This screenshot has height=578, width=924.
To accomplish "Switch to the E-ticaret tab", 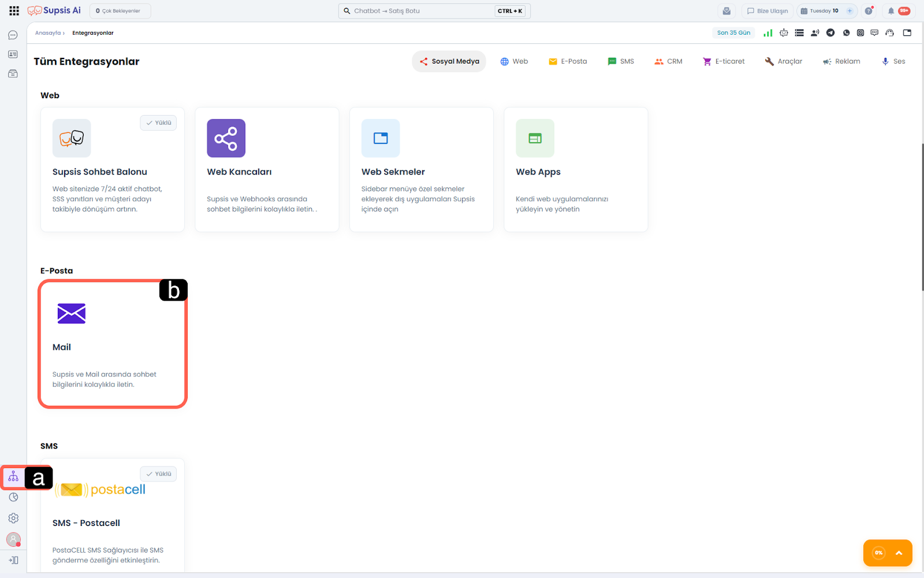I will tap(724, 61).
